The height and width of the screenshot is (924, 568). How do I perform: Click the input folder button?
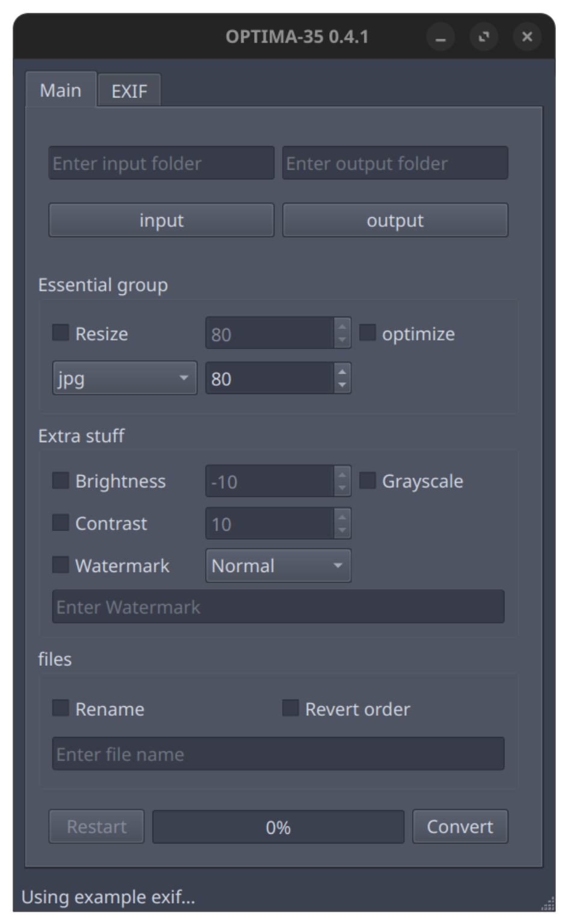161,220
